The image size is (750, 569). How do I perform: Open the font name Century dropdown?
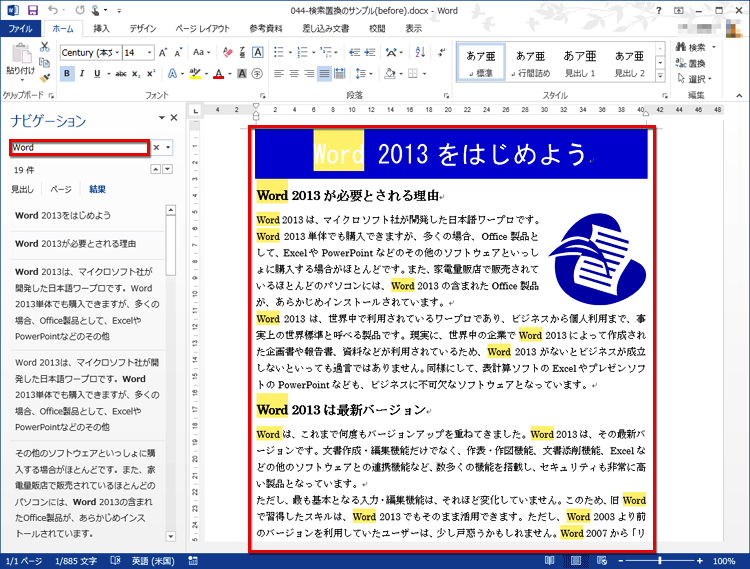click(x=117, y=53)
